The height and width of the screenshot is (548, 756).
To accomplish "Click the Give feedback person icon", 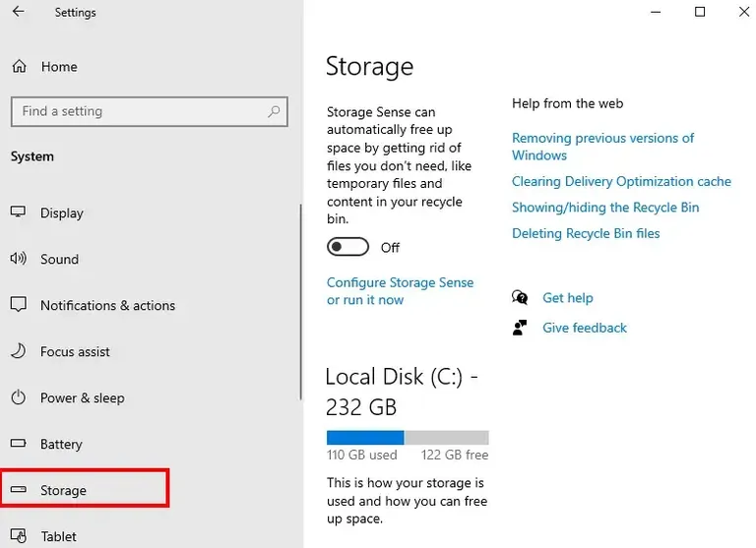I will [x=520, y=328].
